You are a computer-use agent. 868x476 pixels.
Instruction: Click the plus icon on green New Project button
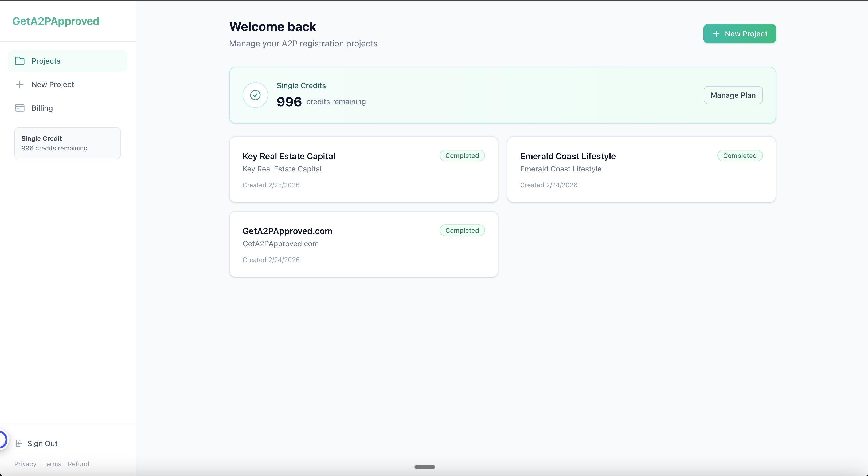[716, 34]
